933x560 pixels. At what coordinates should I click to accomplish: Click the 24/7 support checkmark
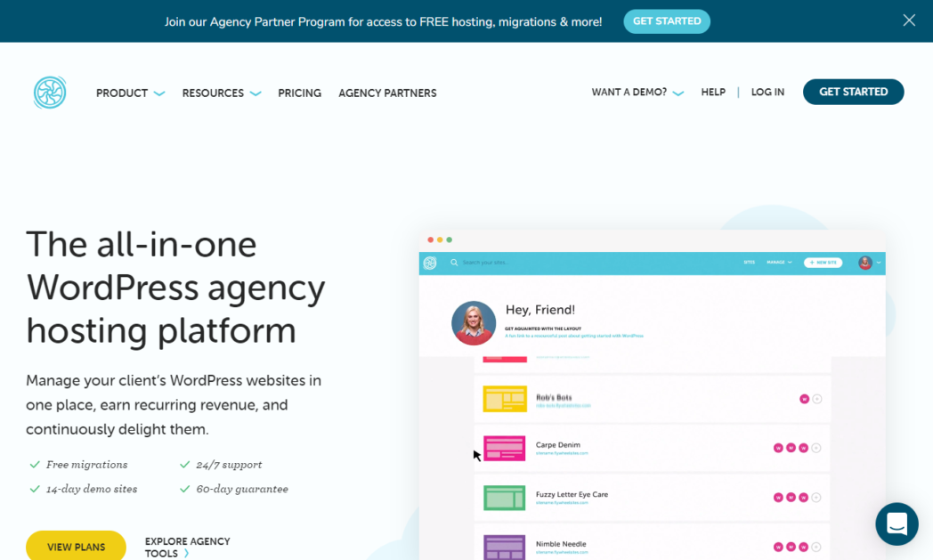[184, 464]
